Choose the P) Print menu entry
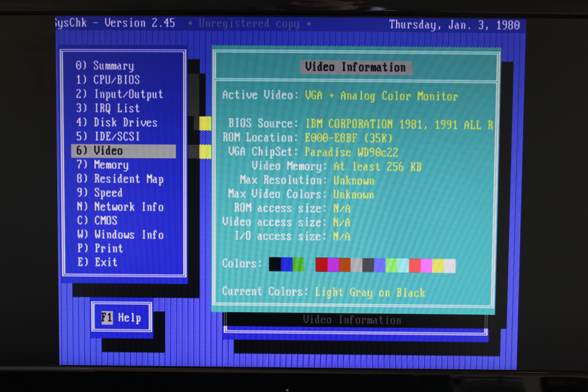The width and height of the screenshot is (588, 392). point(100,248)
